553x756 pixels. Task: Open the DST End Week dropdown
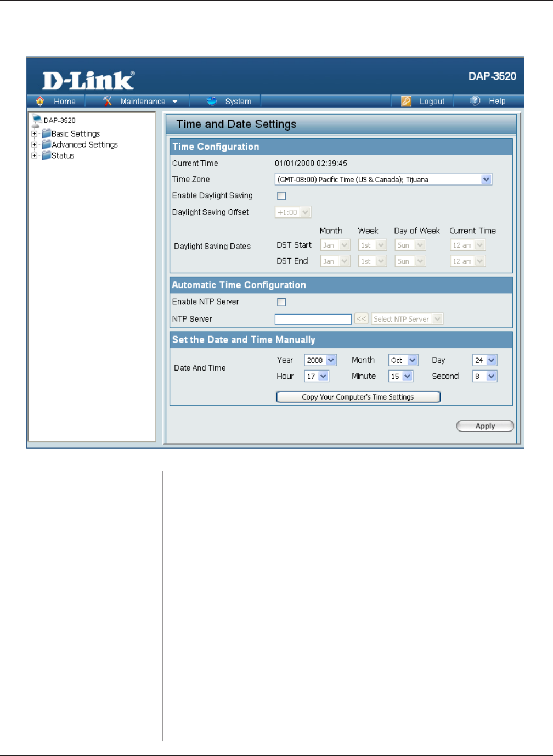coord(373,261)
